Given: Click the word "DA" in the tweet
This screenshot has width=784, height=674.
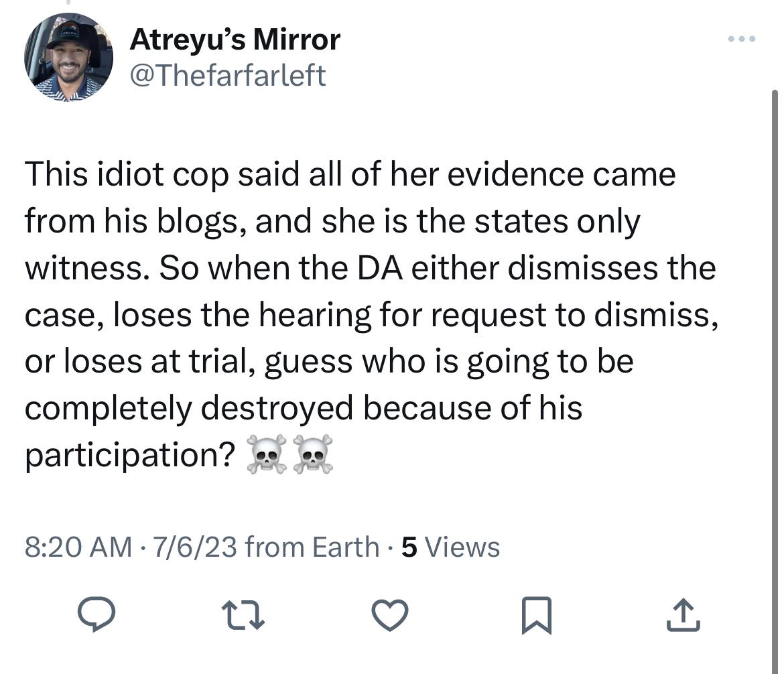Looking at the screenshot, I should (x=381, y=268).
